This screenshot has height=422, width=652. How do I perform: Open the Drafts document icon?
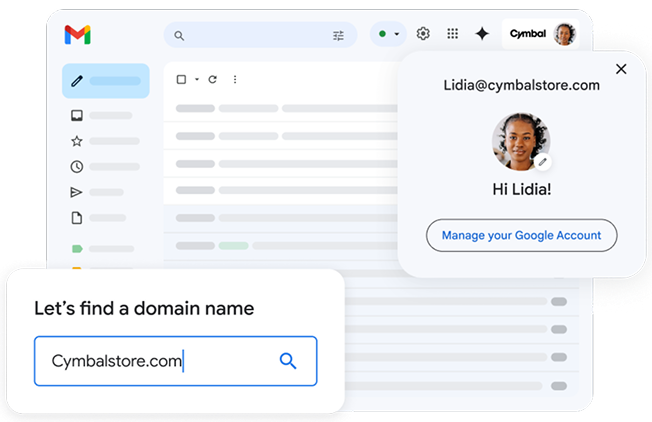pyautogui.click(x=77, y=218)
